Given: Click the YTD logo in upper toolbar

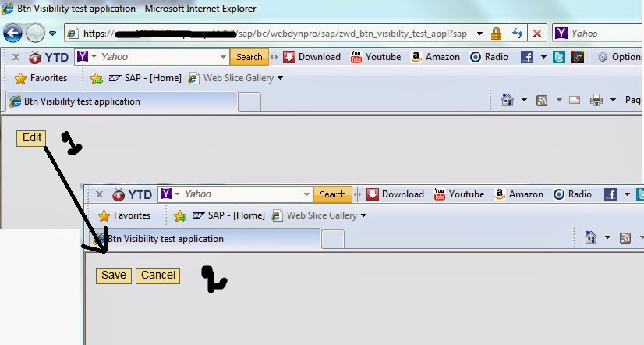Looking at the screenshot, I should click(49, 57).
